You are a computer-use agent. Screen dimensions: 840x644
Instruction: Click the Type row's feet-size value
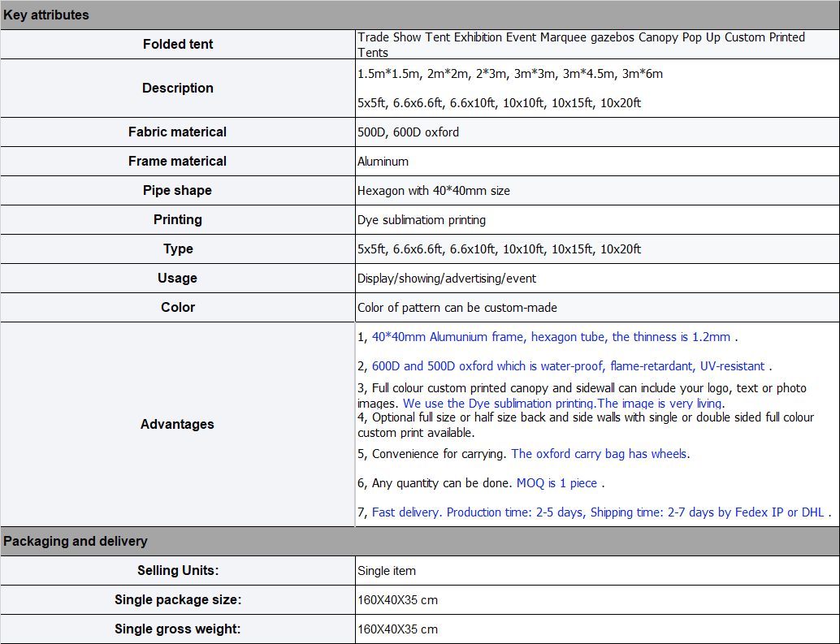click(499, 249)
